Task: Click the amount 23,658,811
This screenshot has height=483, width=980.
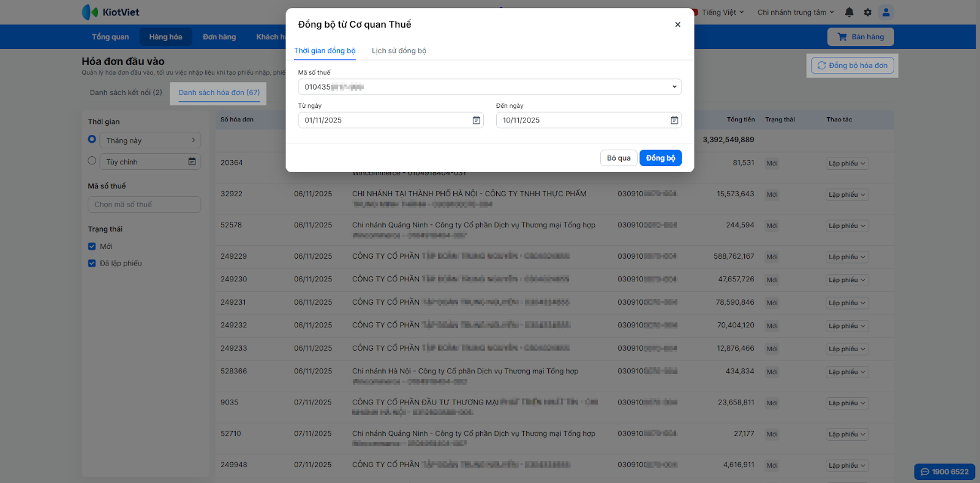Action: coord(736,402)
